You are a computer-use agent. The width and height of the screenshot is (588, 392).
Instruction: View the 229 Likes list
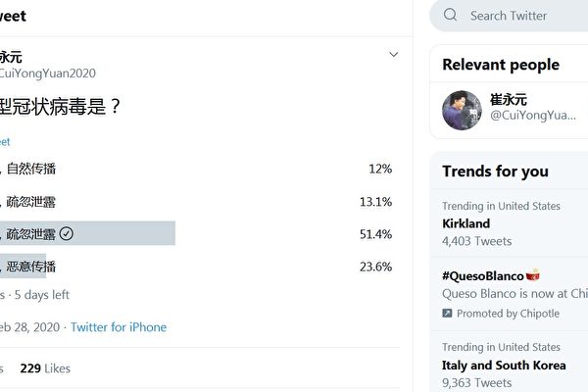[45, 368]
